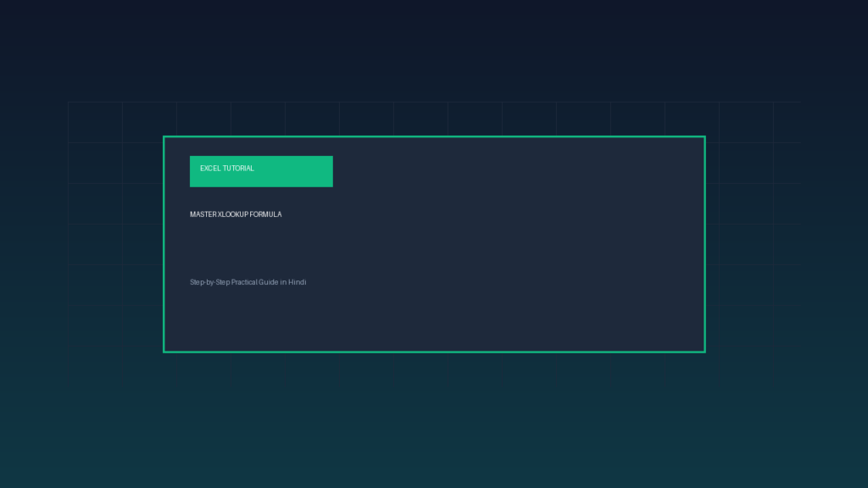
Task: Select the MASTER XLOOKUP FORMULA heading
Action: click(236, 214)
